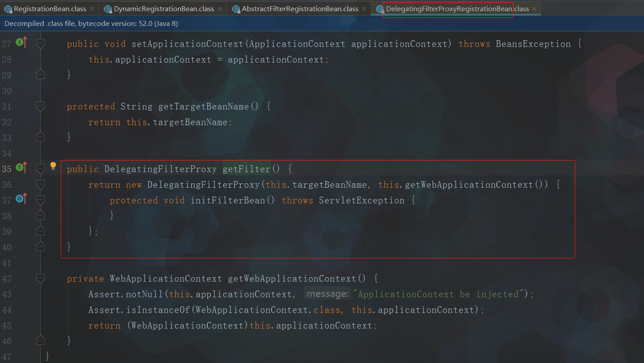
Task: Click line number 34 in the gutter
Action: pos(7,153)
